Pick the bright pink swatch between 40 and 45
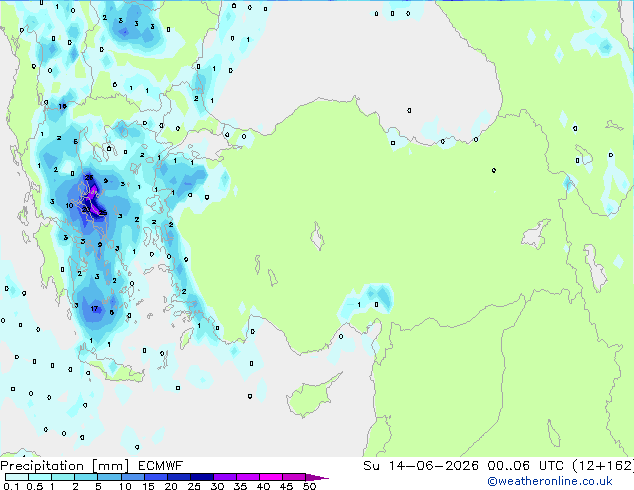The height and width of the screenshot is (490, 634). (271, 477)
